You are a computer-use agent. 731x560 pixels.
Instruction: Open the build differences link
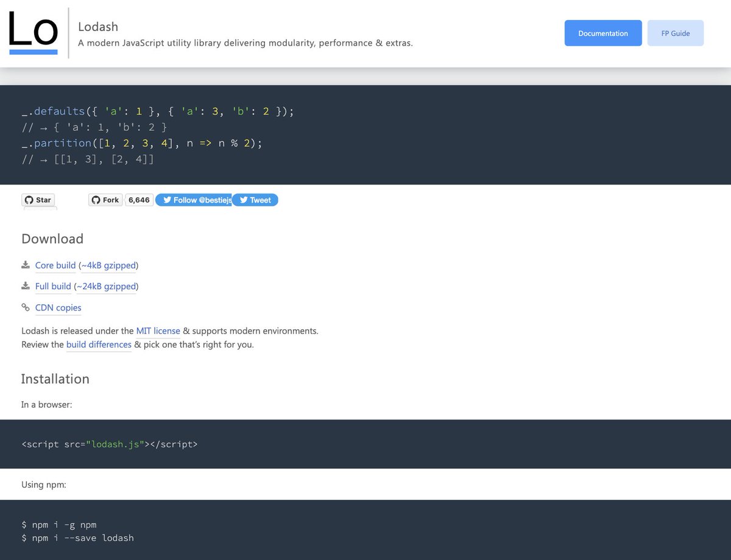[x=99, y=345]
